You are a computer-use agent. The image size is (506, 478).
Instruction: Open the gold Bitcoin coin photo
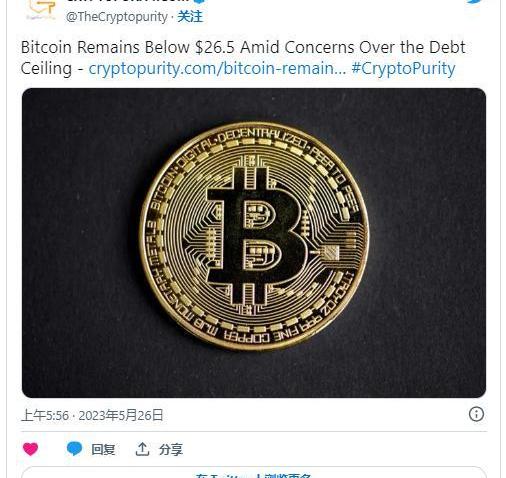coord(254,236)
